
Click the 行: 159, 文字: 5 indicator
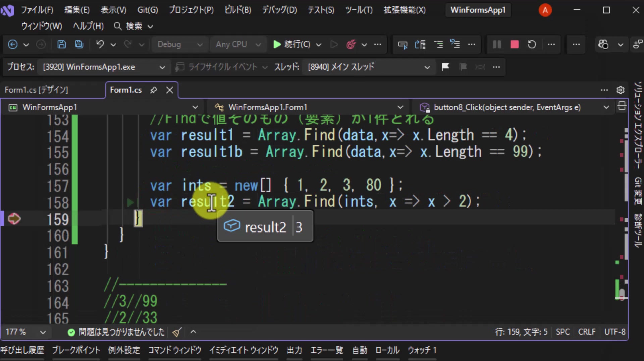[521, 332]
